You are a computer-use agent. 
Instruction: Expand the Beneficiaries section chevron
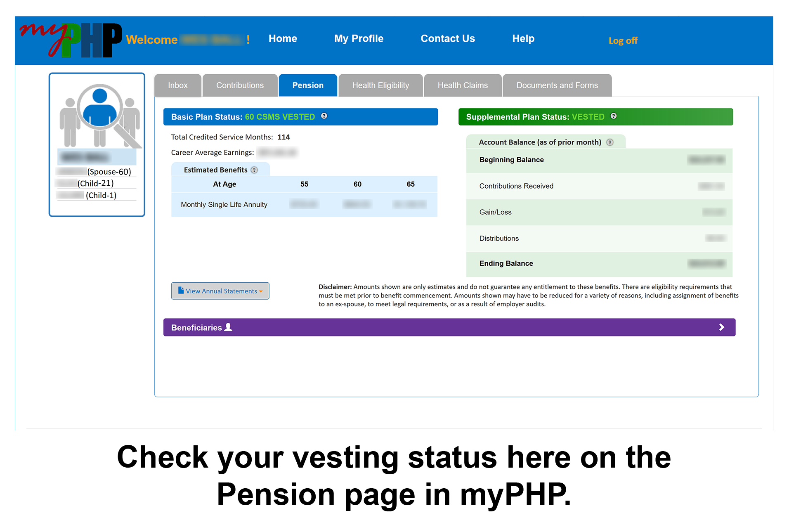point(721,327)
